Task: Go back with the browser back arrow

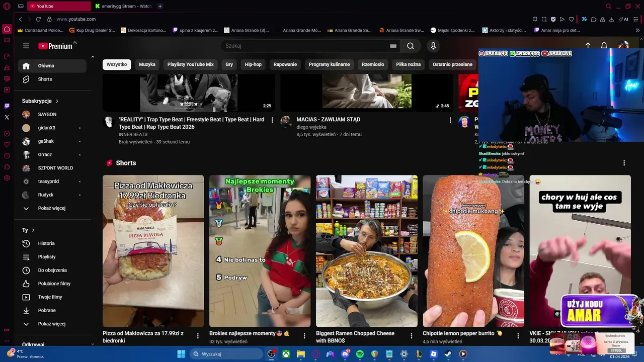Action: (20, 19)
